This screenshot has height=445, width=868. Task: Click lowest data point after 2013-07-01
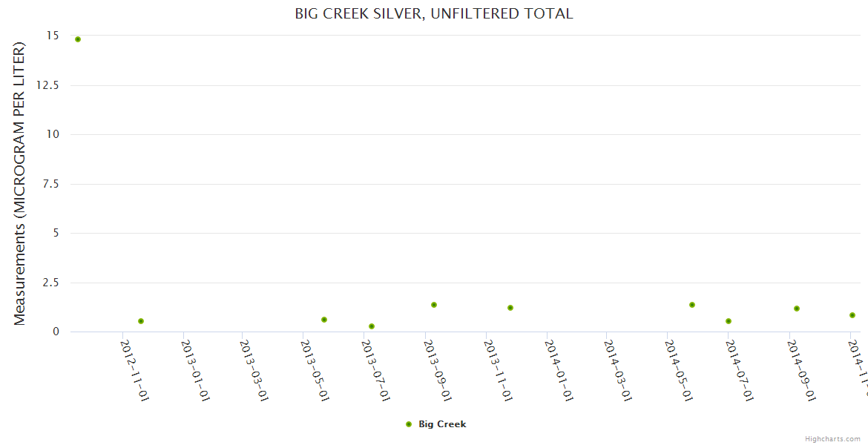tap(372, 326)
